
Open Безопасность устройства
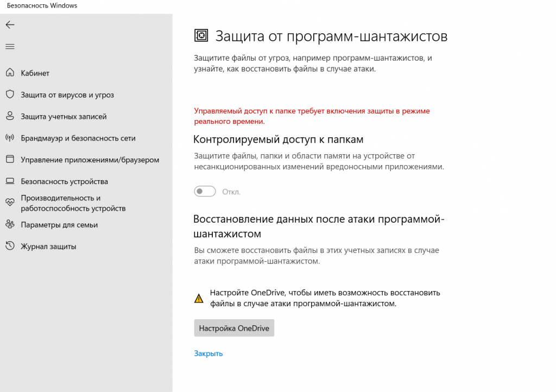click(64, 181)
